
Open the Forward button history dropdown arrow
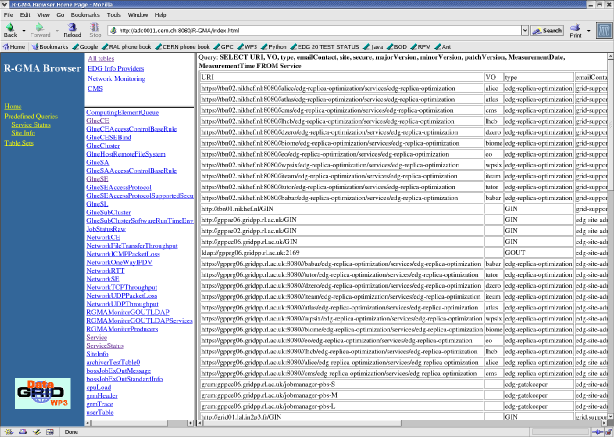pos(57,31)
